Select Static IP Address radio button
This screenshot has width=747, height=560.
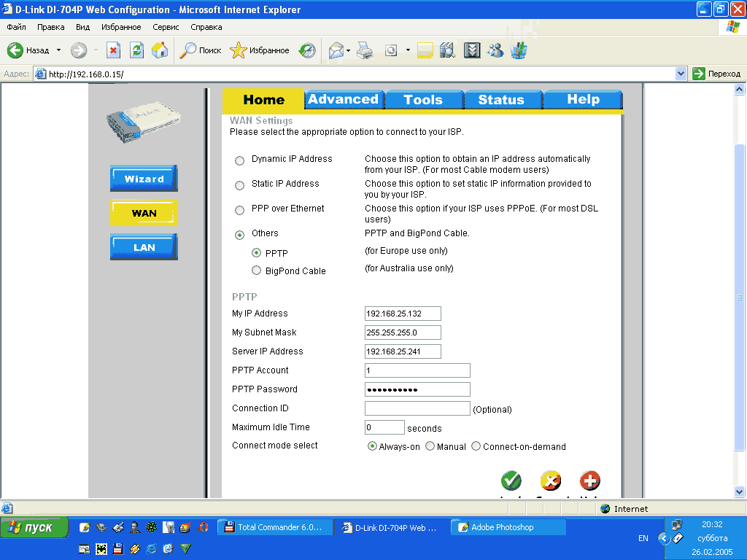coord(239,185)
